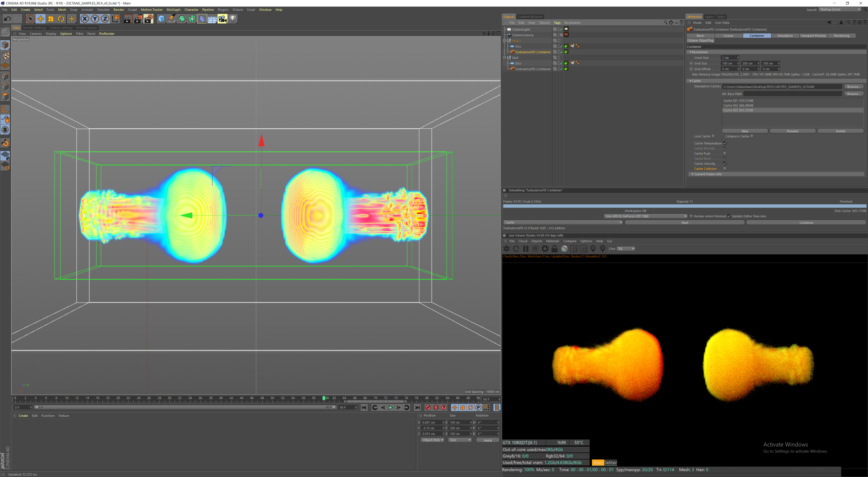
Task: Open Octane Live Viewer settings gear
Action: pyautogui.click(x=545, y=249)
